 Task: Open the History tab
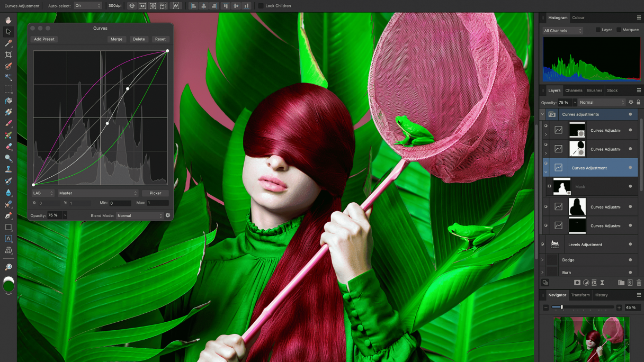(601, 295)
